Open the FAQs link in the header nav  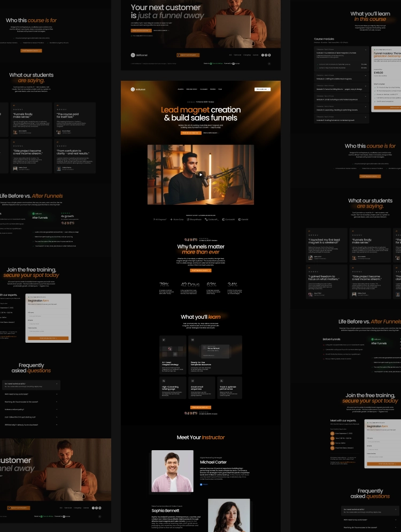220,89
